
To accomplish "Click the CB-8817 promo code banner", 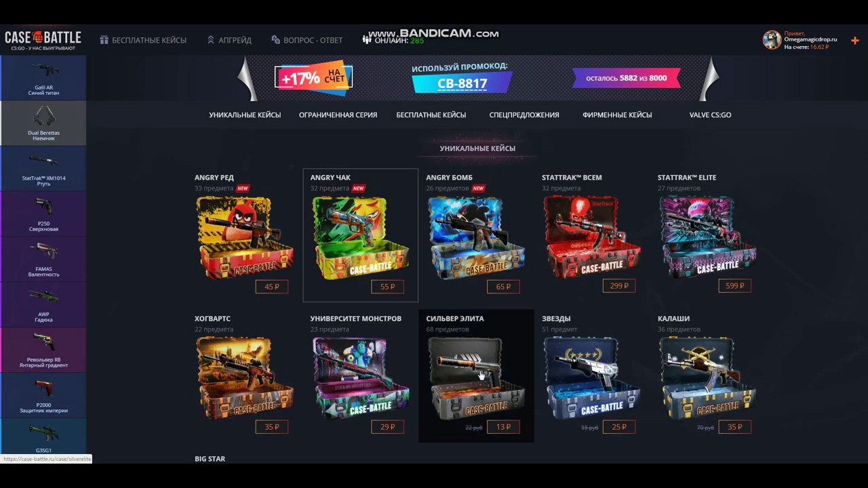I will click(462, 83).
